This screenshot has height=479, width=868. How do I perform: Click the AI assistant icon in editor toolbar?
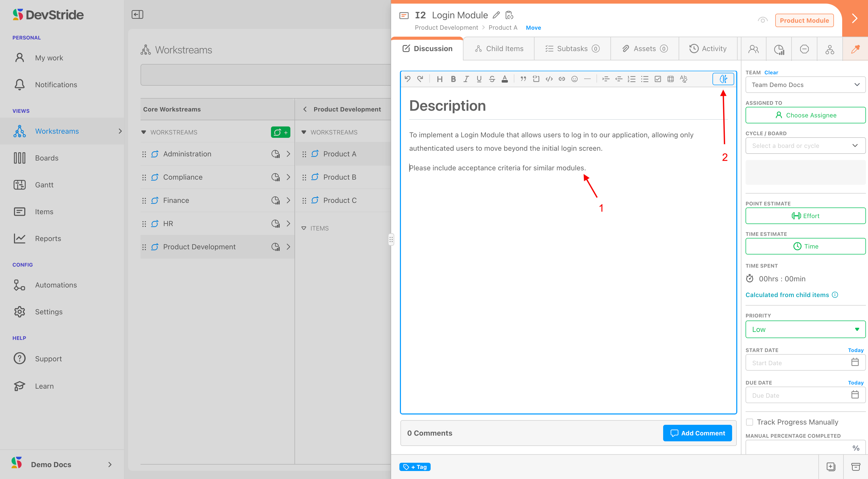tap(723, 79)
